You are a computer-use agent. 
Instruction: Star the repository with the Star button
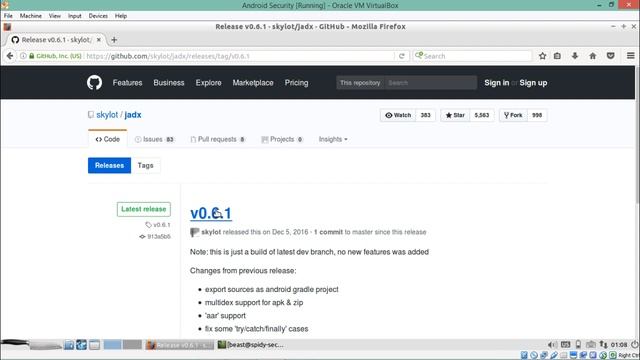[x=455, y=115]
